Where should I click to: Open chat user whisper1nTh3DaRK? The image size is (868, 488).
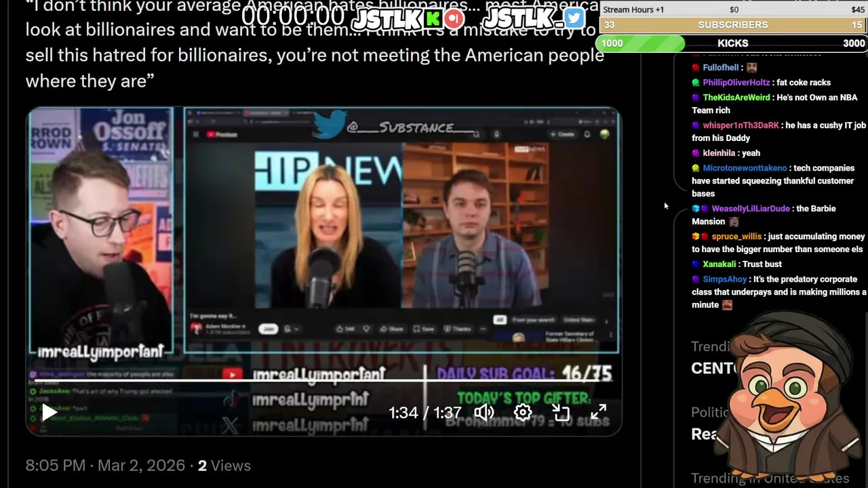[x=741, y=125]
